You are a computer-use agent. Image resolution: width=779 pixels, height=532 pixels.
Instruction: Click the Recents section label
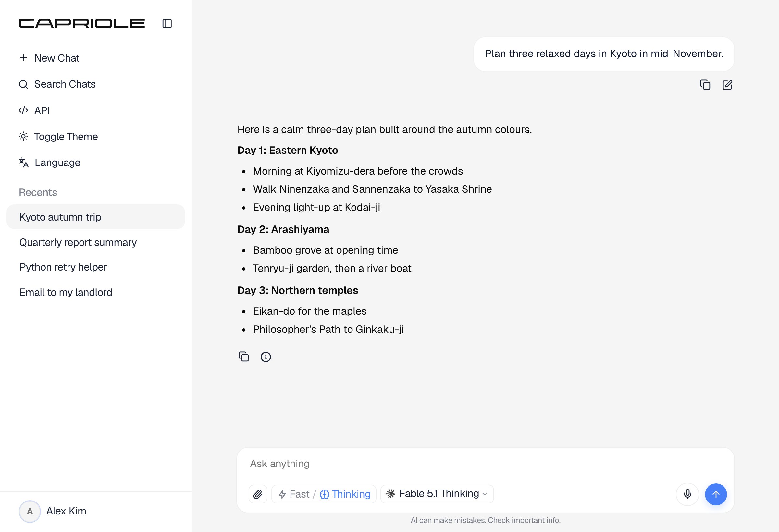pos(38,192)
